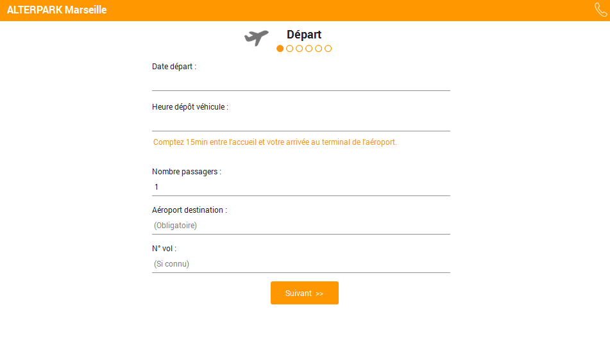Go to the fifth step circle
The width and height of the screenshot is (610, 364).
(x=319, y=49)
